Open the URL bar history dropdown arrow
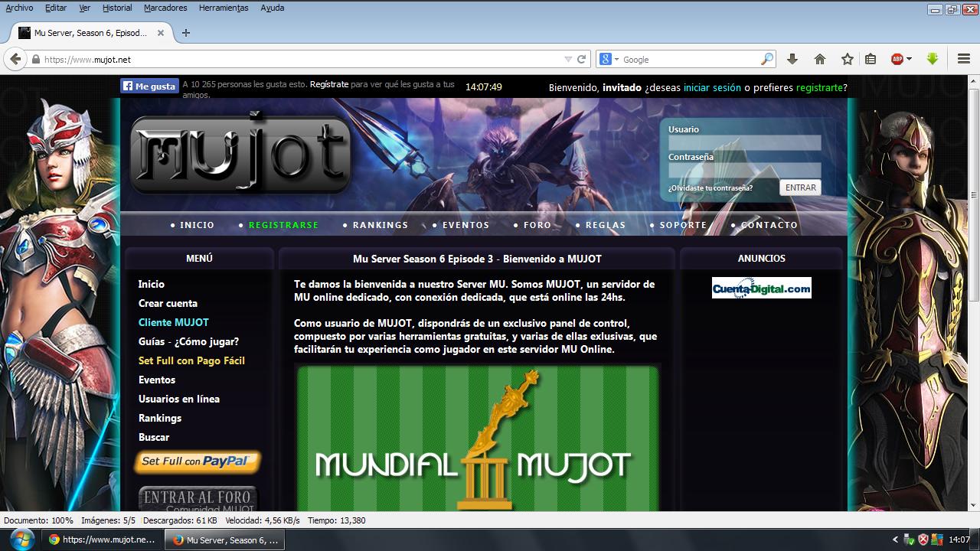This screenshot has width=980, height=551. pos(568,59)
